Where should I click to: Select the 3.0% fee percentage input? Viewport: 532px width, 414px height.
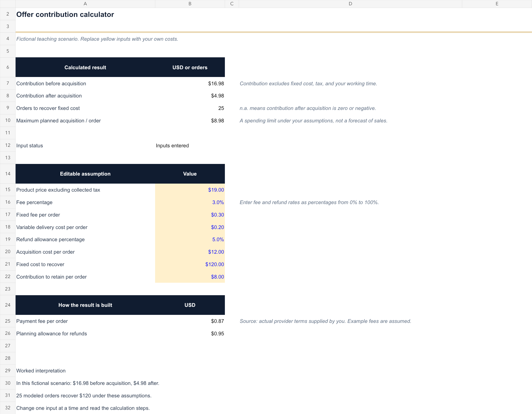point(190,202)
